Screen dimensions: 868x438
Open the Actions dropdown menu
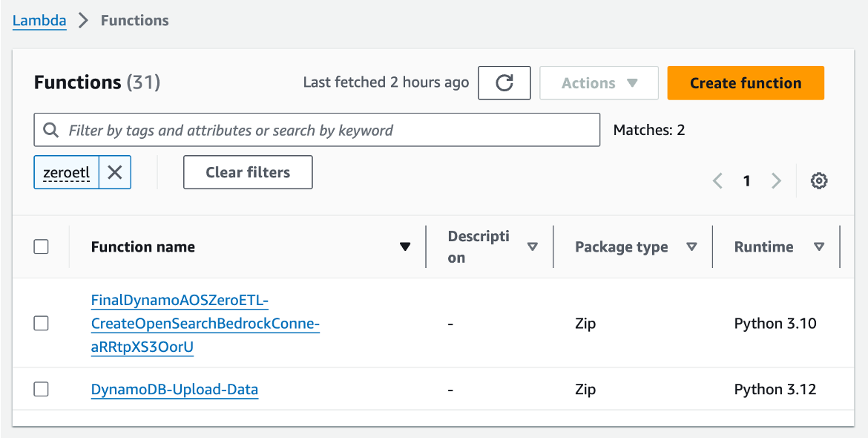(x=599, y=83)
